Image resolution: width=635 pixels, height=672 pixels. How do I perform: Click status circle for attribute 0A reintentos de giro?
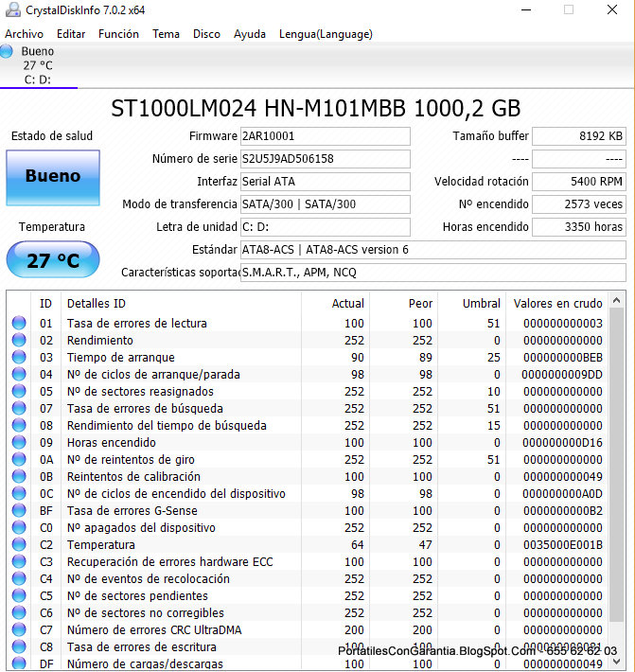coord(19,459)
